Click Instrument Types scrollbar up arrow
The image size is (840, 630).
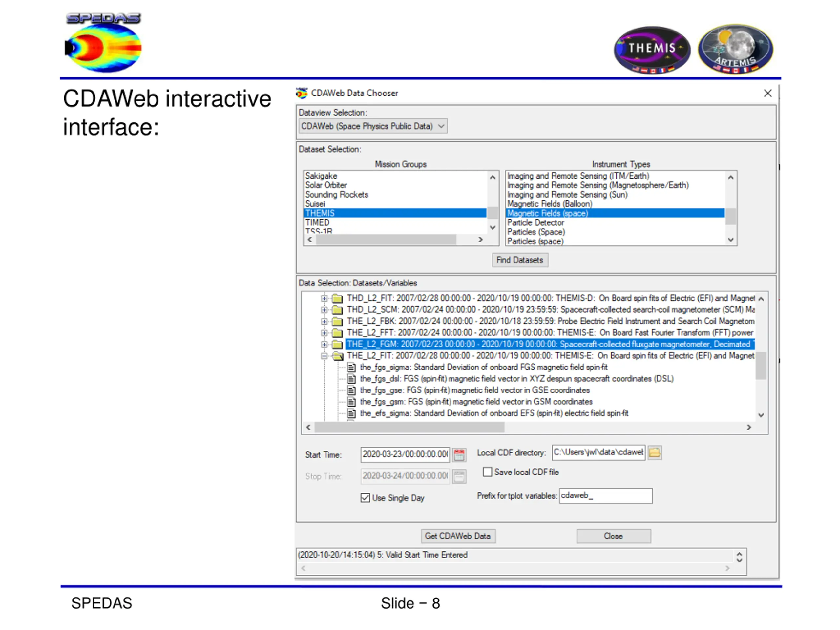click(731, 177)
